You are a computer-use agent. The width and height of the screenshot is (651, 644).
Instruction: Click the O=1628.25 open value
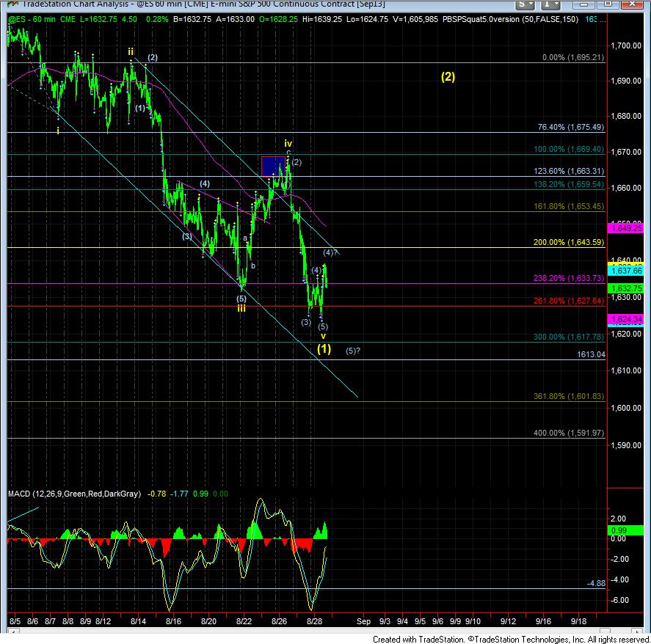[x=278, y=20]
